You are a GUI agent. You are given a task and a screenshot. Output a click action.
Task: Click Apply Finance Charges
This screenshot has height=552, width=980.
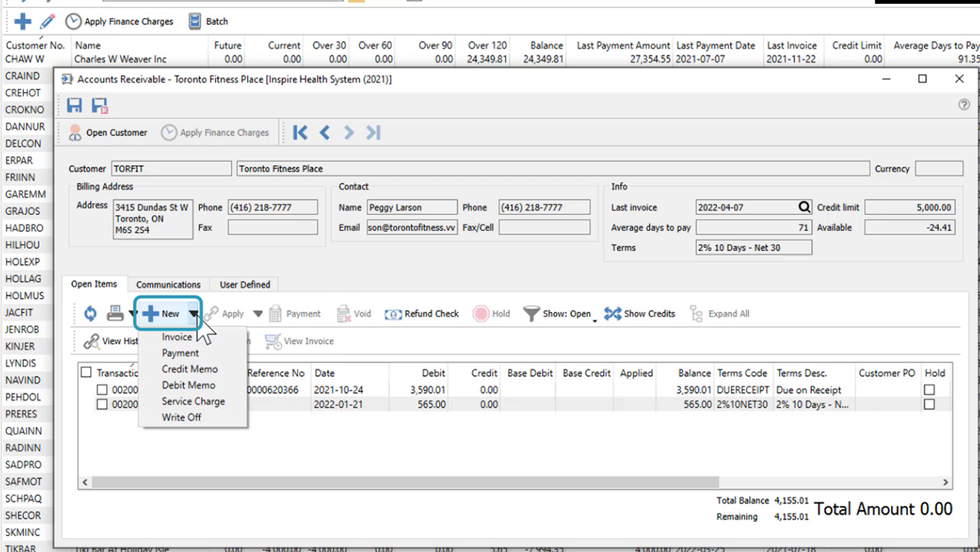[216, 132]
